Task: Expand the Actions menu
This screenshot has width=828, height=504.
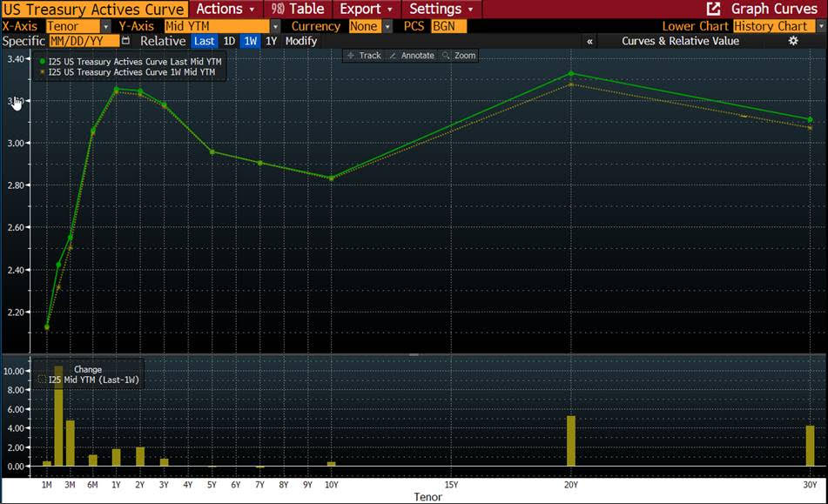Action: tap(226, 9)
